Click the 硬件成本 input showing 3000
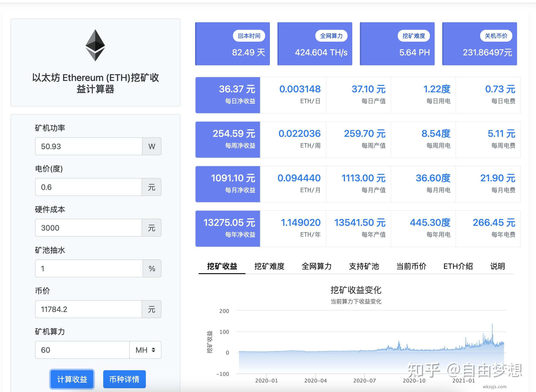Viewport: 536px width, 392px height. pos(89,228)
